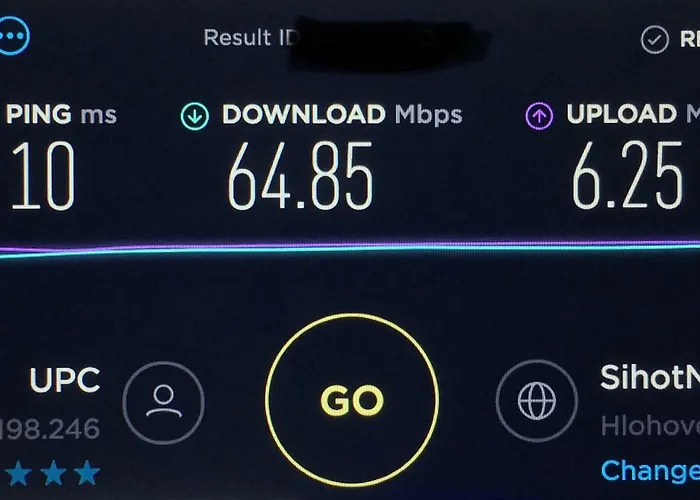The image size is (700, 500).
Task: Click the teal download arrow icon
Action: (x=195, y=116)
